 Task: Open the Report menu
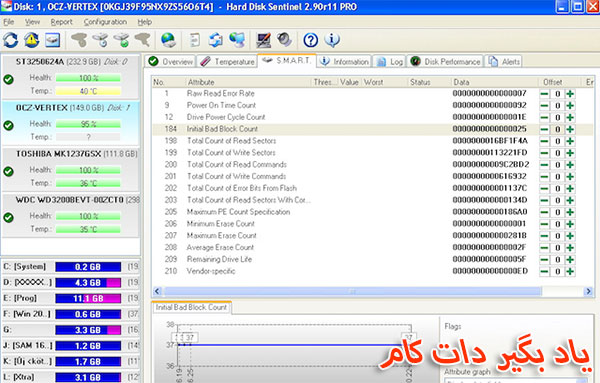(x=61, y=22)
